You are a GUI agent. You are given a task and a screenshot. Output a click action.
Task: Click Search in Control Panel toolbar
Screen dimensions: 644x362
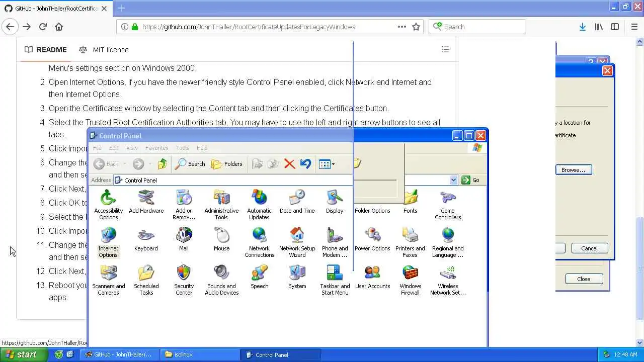pyautogui.click(x=190, y=164)
